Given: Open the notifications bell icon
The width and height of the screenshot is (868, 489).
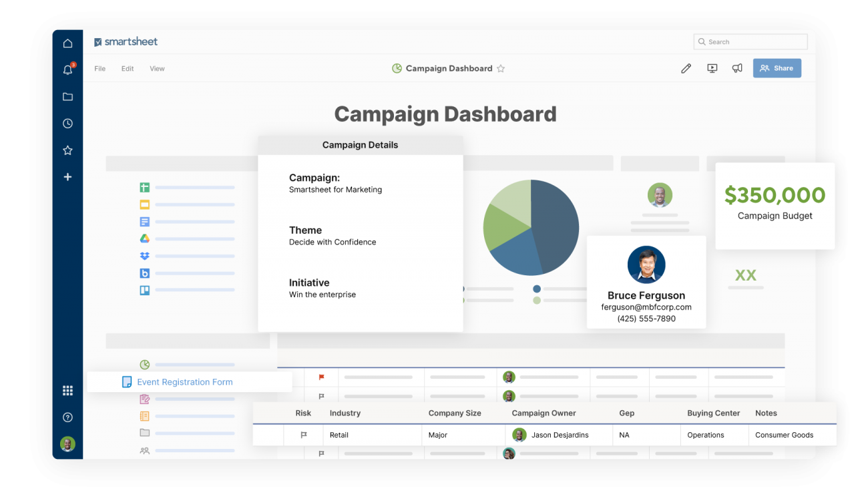Looking at the screenshot, I should 67,69.
